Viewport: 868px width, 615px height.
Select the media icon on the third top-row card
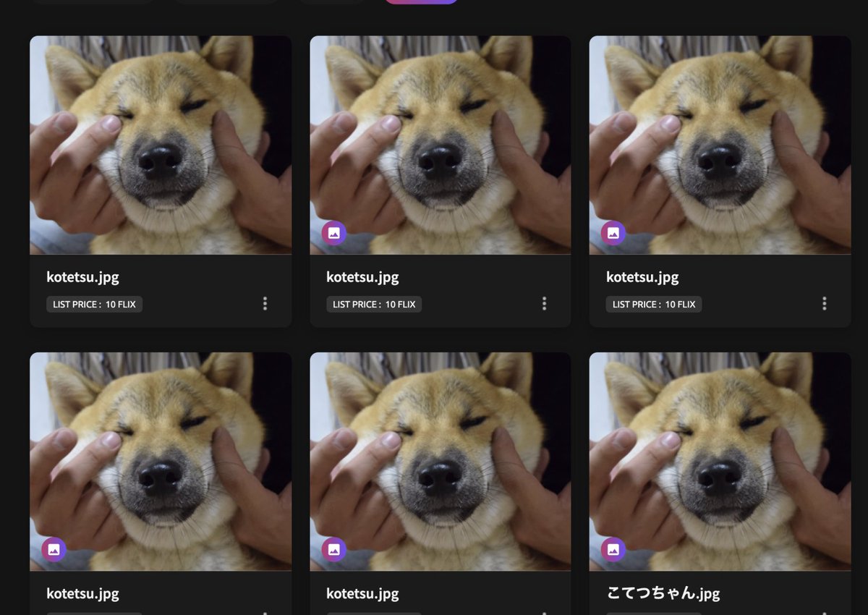point(612,233)
